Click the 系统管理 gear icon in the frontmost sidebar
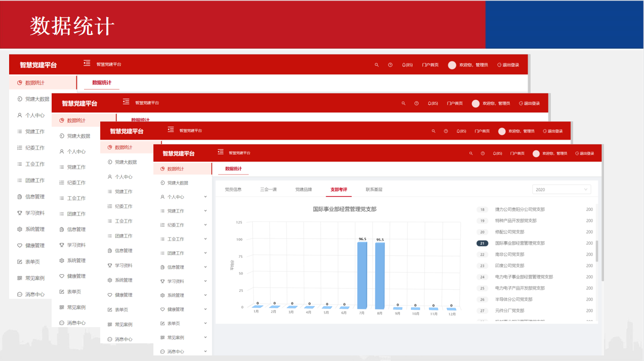This screenshot has height=361, width=644. point(163,295)
